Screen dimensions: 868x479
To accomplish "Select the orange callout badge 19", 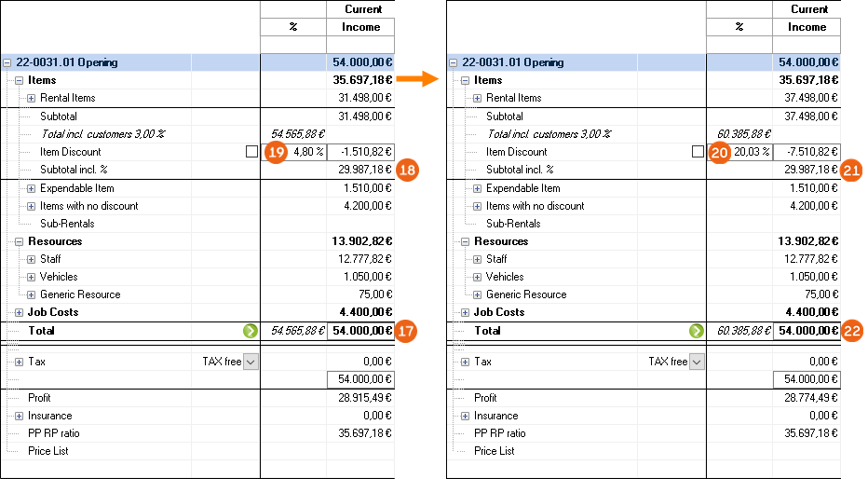I will pyautogui.click(x=276, y=152).
